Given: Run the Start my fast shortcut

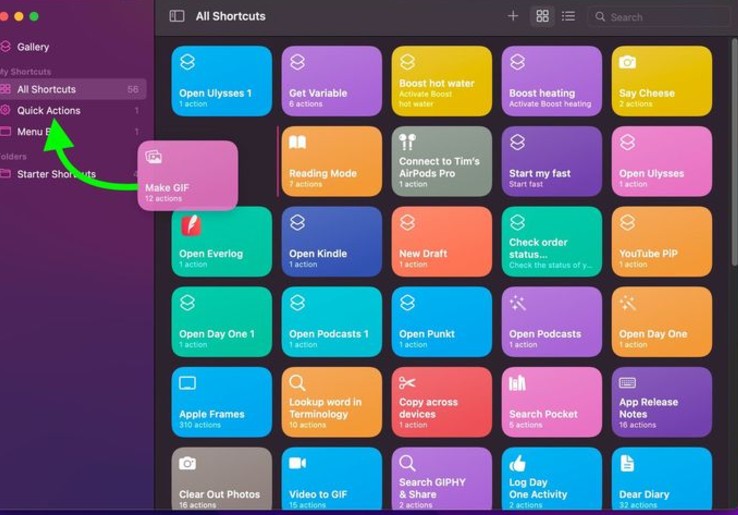Looking at the screenshot, I should 552,161.
